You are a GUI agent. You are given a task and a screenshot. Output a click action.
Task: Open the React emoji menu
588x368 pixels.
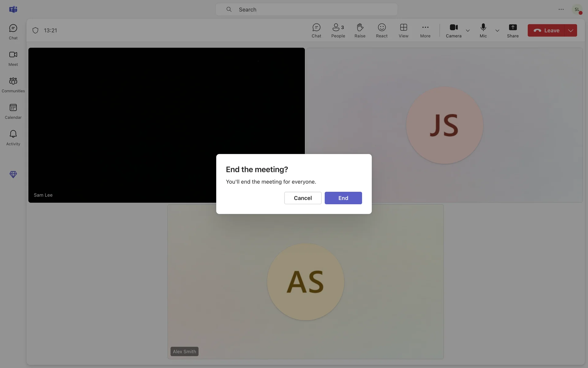coord(382,30)
